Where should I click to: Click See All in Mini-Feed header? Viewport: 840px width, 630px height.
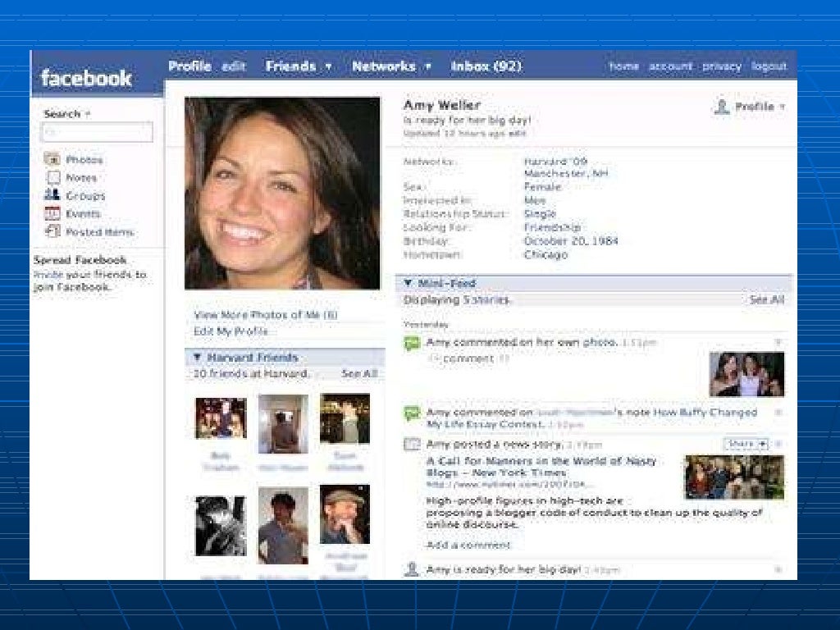click(x=766, y=300)
